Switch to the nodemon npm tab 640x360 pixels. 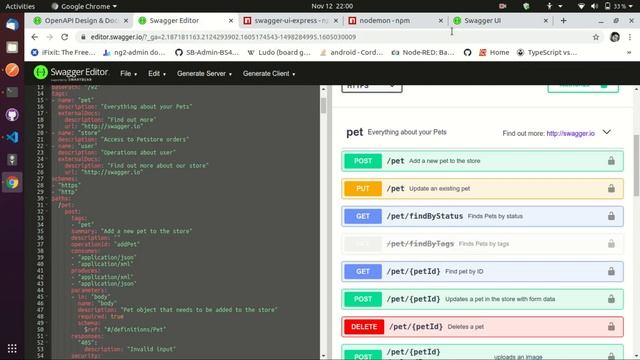coord(395,20)
